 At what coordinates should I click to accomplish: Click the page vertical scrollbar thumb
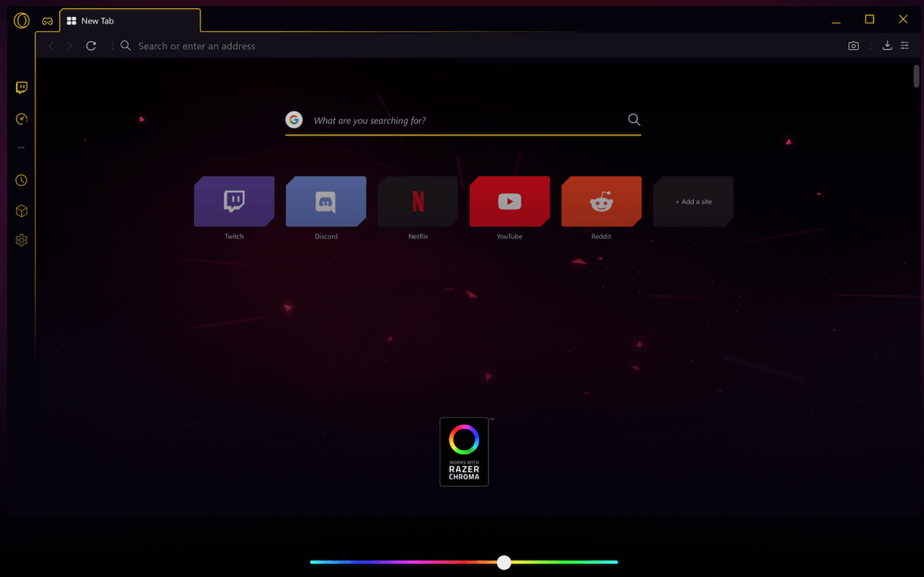[916, 75]
